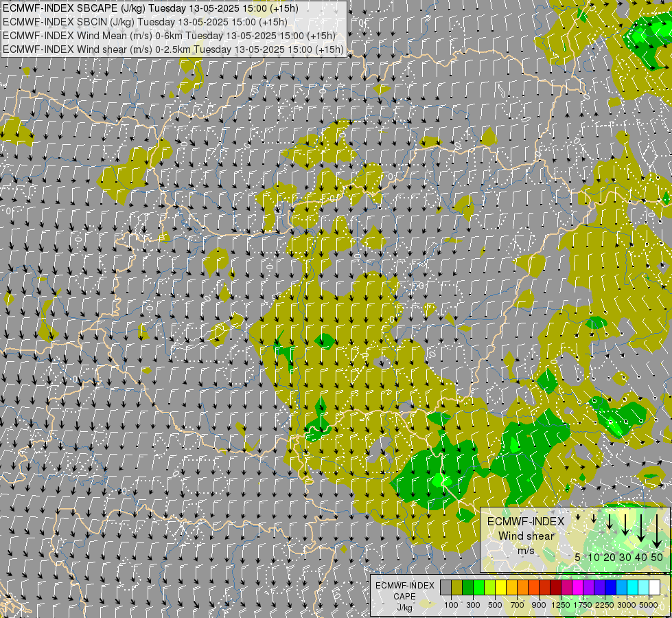Click the 300 J/kg CAPE scale label
The image size is (672, 618).
coord(473,605)
